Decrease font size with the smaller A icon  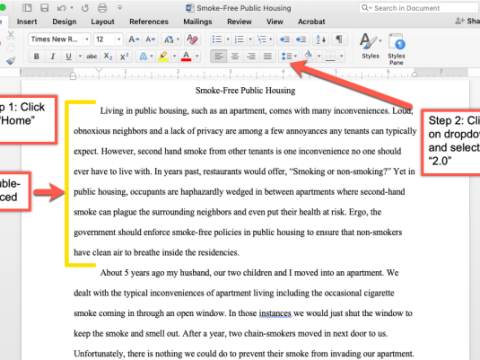pos(150,40)
